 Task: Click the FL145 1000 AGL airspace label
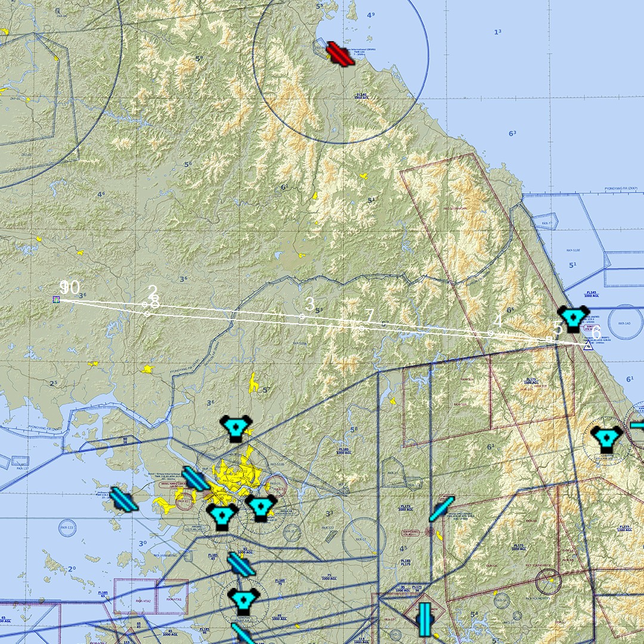590,294
